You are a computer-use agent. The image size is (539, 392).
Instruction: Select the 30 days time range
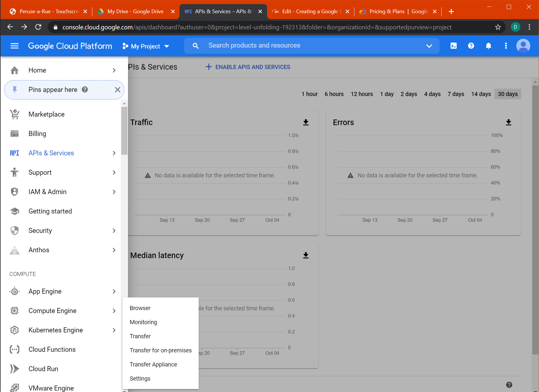coord(508,94)
